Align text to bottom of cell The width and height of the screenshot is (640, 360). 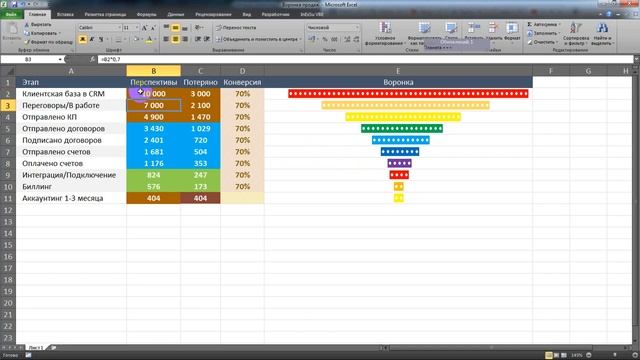point(184,28)
